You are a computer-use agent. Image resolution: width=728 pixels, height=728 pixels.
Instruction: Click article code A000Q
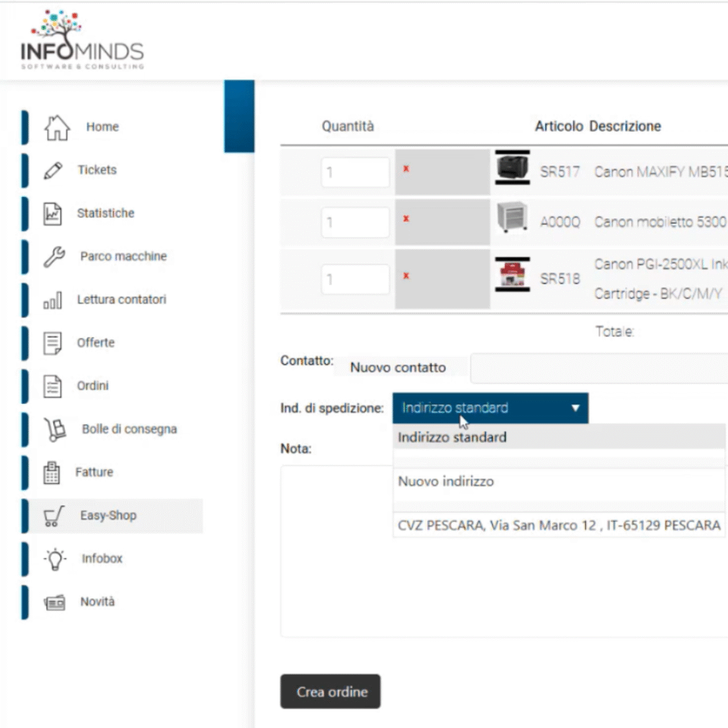560,222
